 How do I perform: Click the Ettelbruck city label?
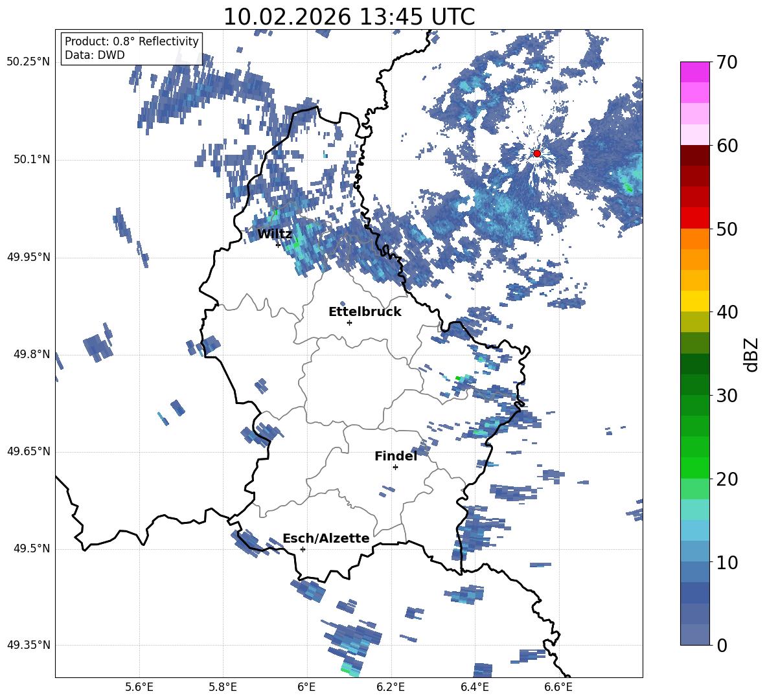coord(365,312)
